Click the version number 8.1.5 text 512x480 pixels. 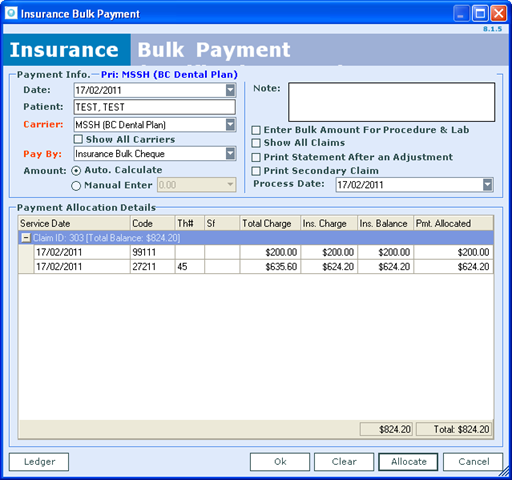492,29
